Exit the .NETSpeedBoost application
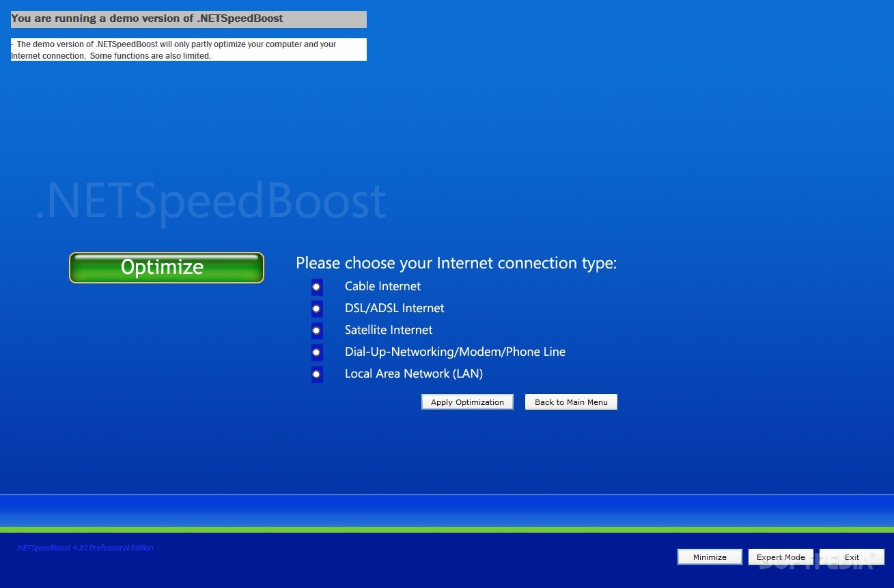Viewport: 894px width, 588px height. (x=852, y=557)
